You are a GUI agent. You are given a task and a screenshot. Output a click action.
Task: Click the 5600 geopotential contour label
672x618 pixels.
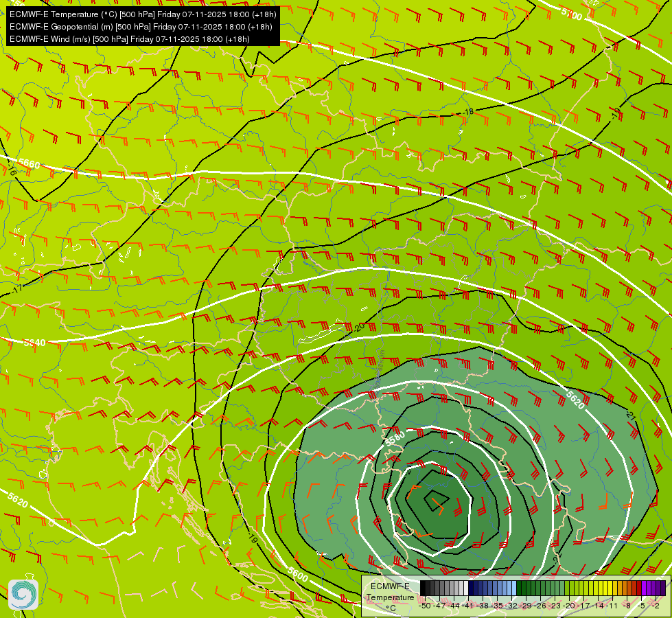coord(297,574)
